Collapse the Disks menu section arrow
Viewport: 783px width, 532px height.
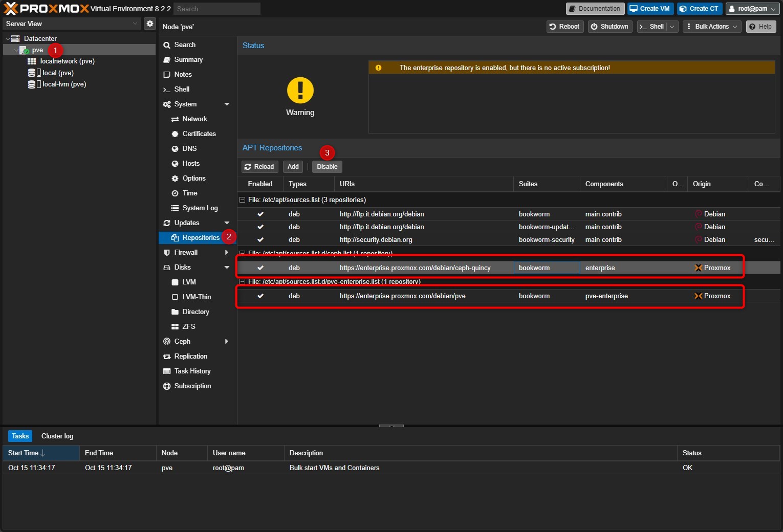click(227, 268)
